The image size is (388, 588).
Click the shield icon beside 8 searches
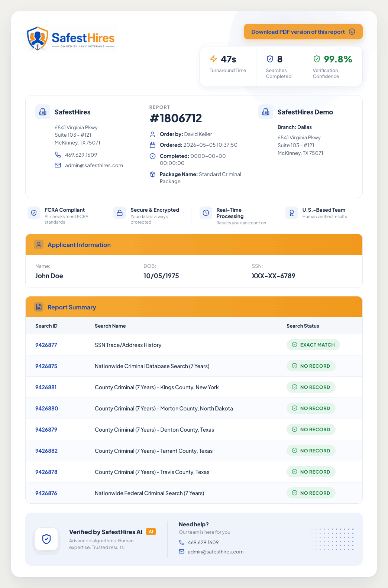[270, 59]
